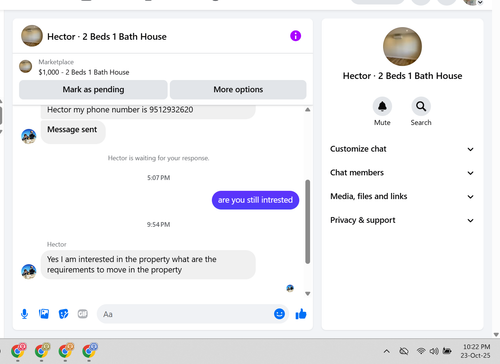Click the chat scrollbar up arrow
The width and height of the screenshot is (500, 364).
(307, 110)
